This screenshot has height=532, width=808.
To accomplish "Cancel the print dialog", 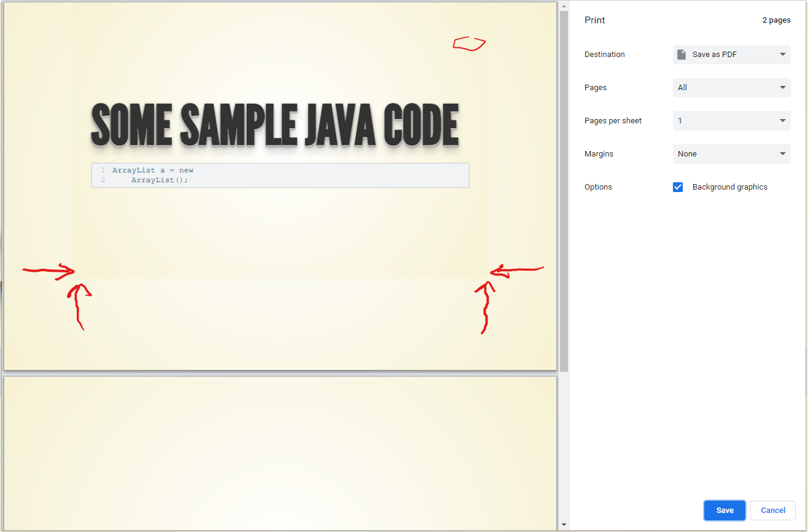I will point(773,511).
